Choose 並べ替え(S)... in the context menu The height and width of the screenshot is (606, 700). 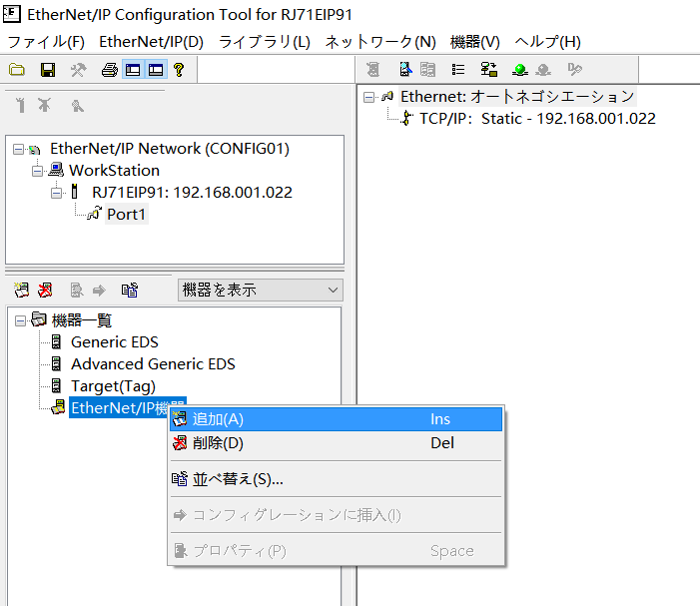[x=337, y=479]
